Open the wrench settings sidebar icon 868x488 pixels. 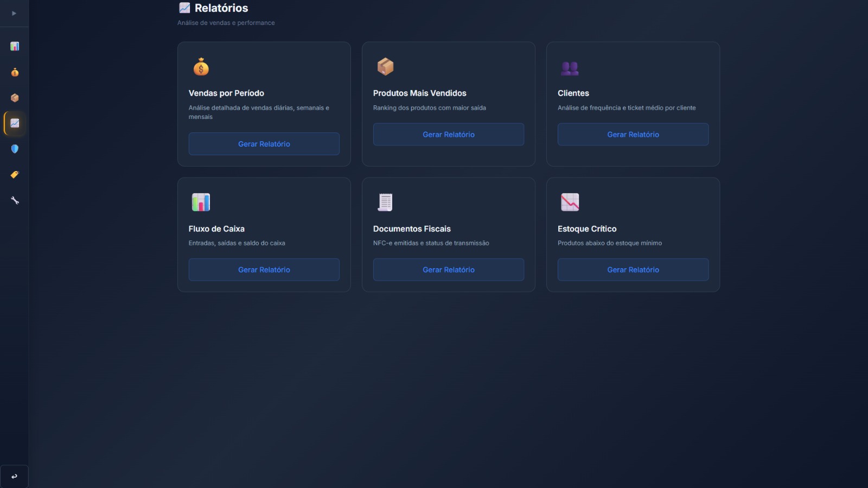pyautogui.click(x=15, y=200)
